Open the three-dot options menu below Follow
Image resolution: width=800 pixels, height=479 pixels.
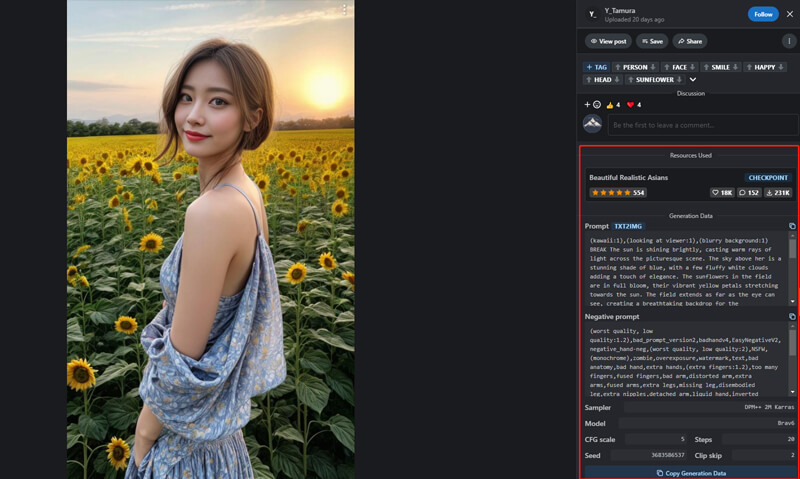point(789,41)
